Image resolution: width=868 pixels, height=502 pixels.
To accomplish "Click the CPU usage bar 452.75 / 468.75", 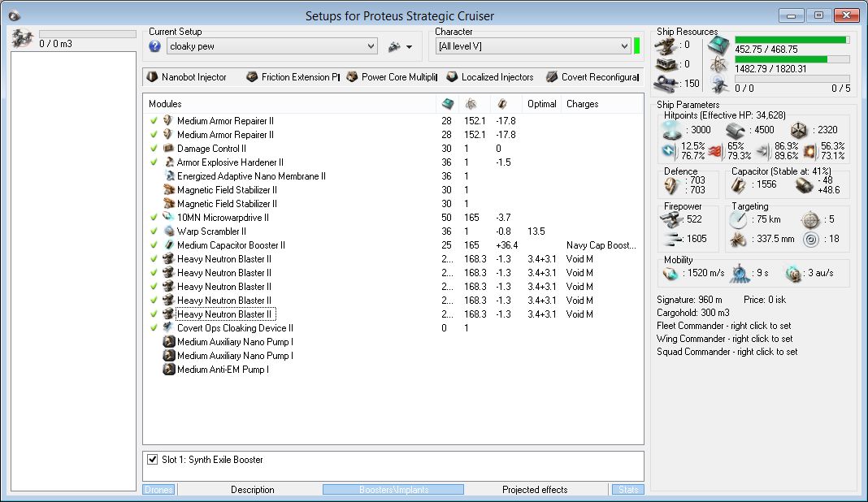I will [792, 40].
